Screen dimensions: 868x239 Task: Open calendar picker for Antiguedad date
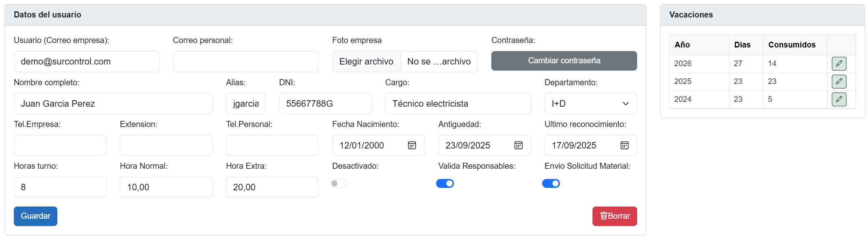coord(518,145)
